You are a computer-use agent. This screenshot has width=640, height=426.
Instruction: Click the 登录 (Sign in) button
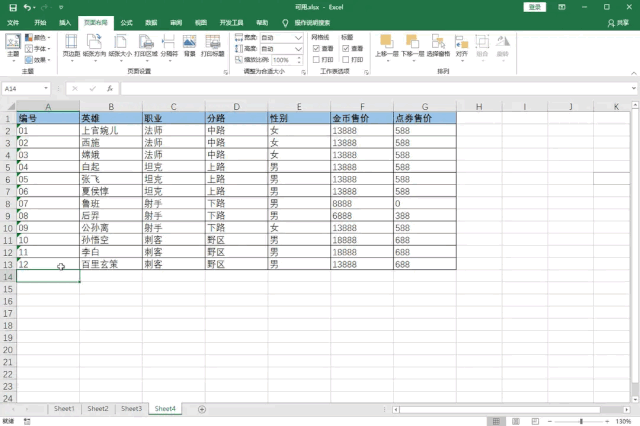(x=535, y=7)
